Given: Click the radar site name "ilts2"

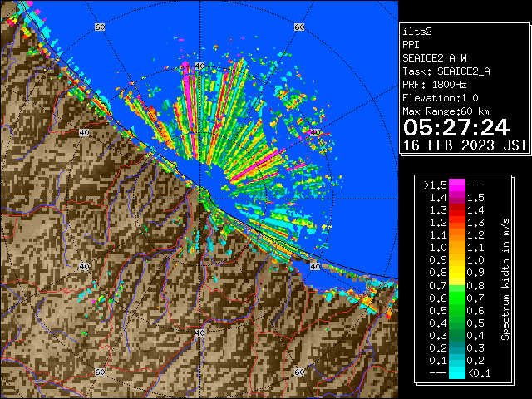Looking at the screenshot, I should pyautogui.click(x=417, y=32).
